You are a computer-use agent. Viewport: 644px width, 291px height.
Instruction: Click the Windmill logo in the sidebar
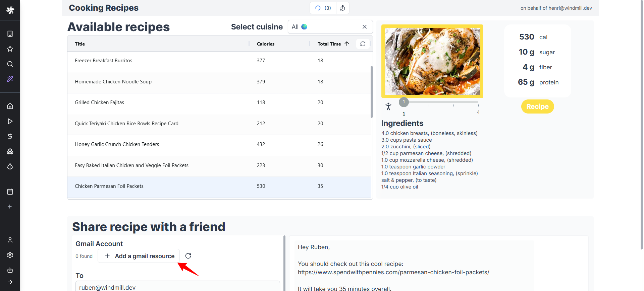click(10, 10)
